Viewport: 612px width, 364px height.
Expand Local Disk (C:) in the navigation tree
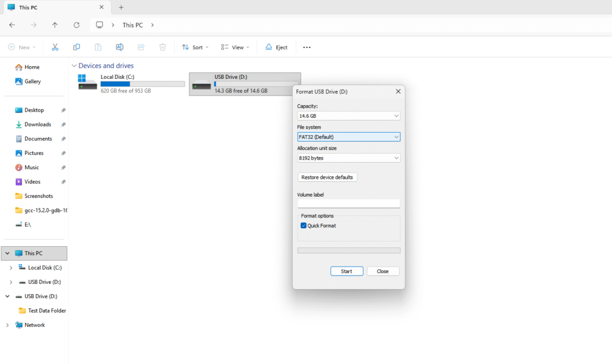click(12, 267)
